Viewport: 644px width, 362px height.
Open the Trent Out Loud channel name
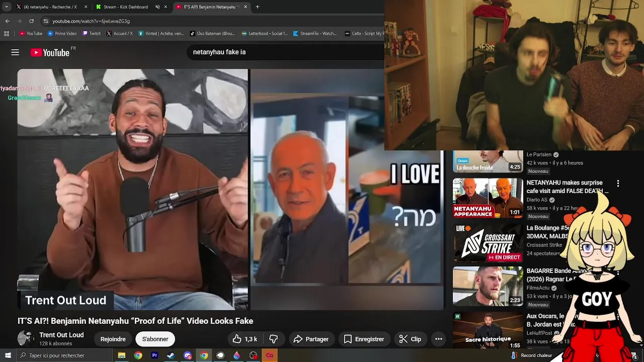61,335
